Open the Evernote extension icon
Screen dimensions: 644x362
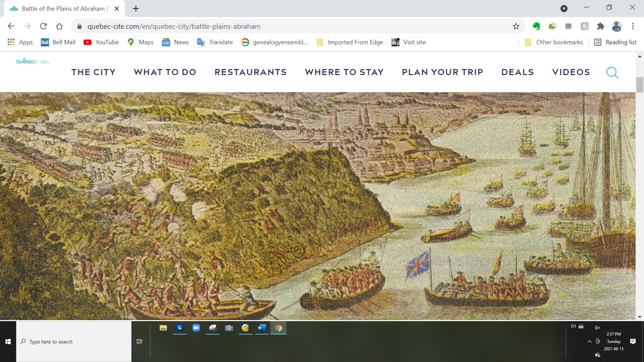[536, 26]
